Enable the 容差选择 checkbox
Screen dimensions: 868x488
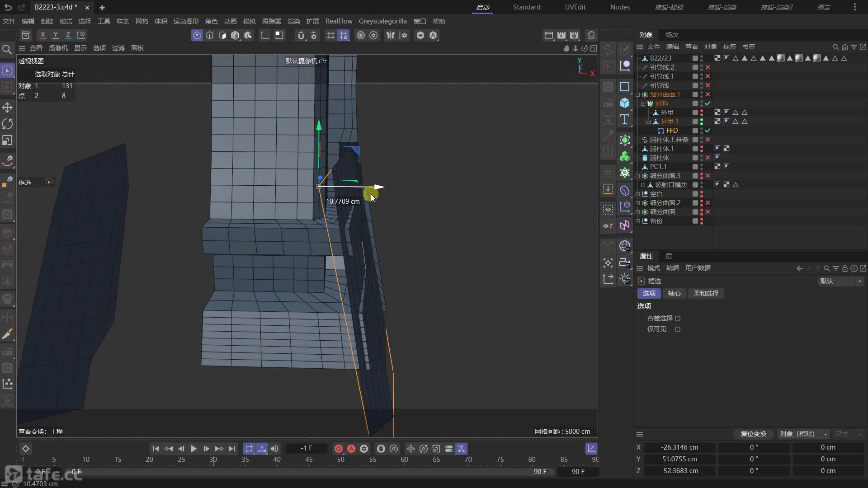[x=678, y=319]
